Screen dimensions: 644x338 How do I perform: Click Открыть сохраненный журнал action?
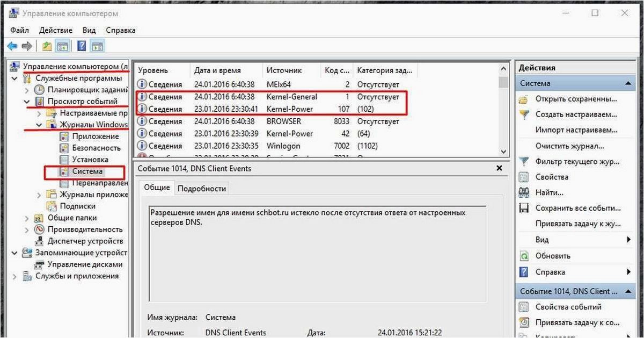coord(576,99)
